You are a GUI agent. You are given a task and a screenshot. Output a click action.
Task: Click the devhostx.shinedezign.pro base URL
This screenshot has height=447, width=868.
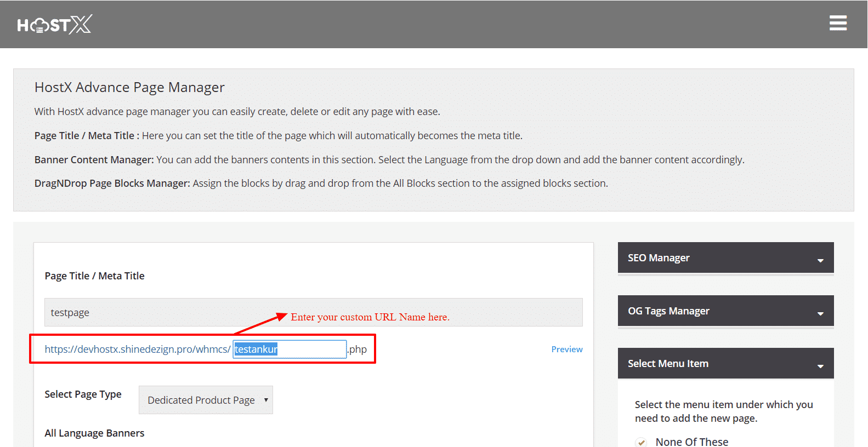pyautogui.click(x=138, y=349)
